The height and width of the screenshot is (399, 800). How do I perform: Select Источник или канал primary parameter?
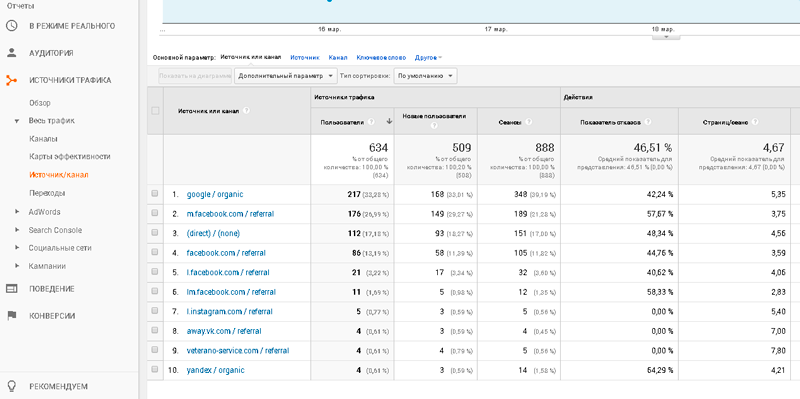point(251,57)
